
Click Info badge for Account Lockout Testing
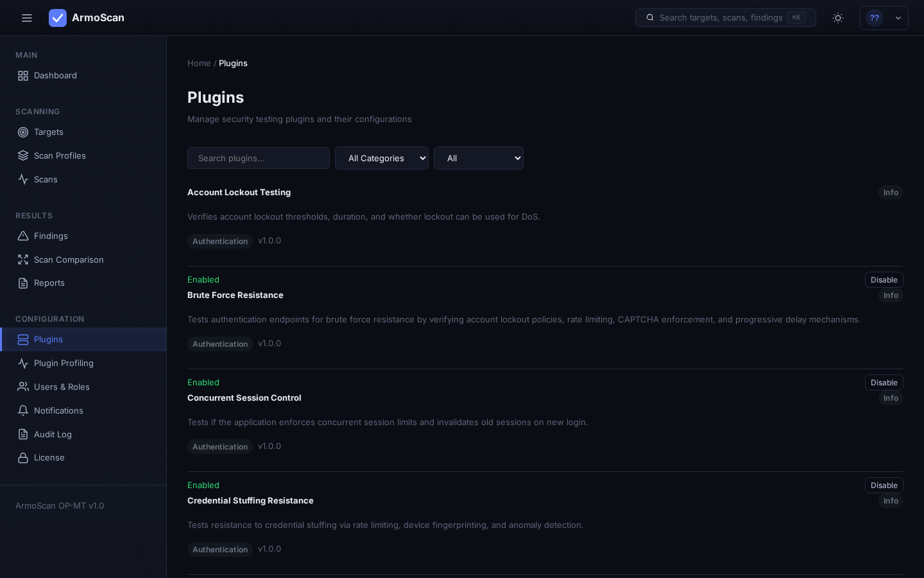click(x=891, y=193)
